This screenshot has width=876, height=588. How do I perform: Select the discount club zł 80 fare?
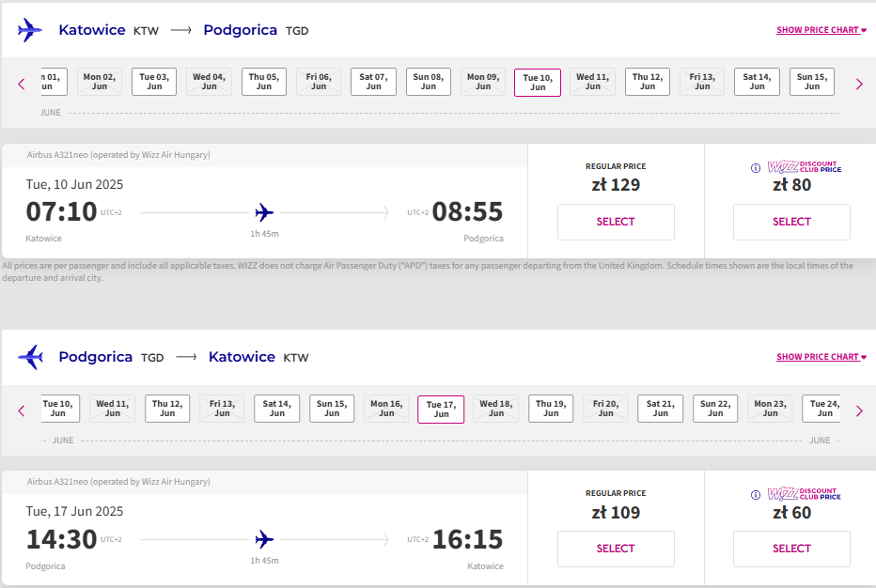(x=791, y=223)
